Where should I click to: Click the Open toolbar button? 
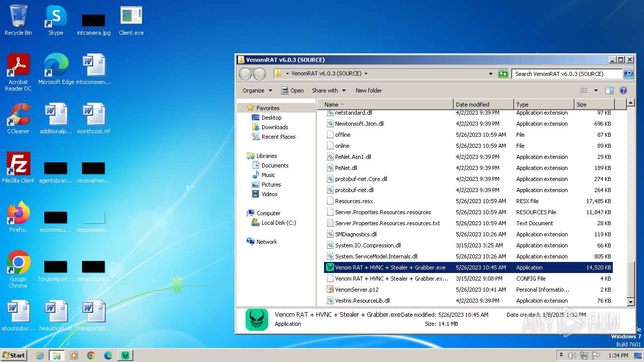coord(292,90)
